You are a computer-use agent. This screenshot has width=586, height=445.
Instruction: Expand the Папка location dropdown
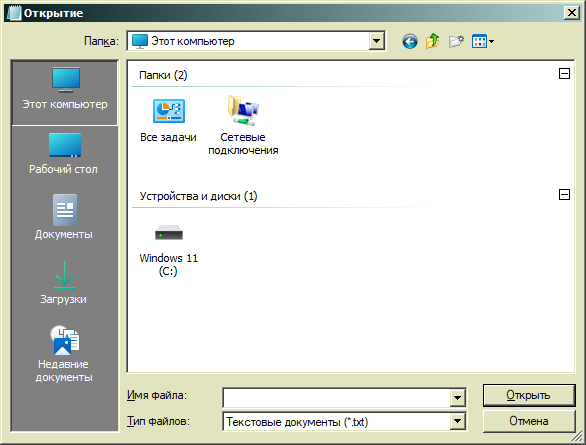[x=377, y=41]
